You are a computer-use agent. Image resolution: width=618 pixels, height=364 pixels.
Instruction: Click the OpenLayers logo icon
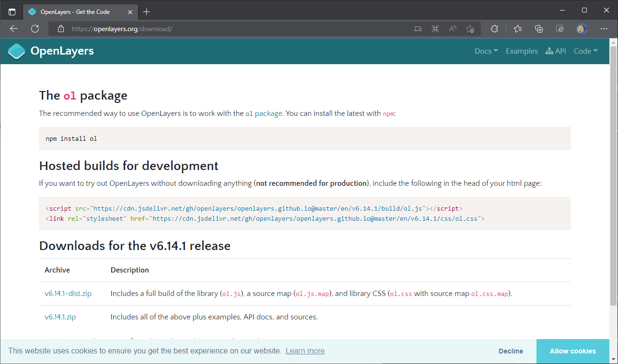[16, 51]
